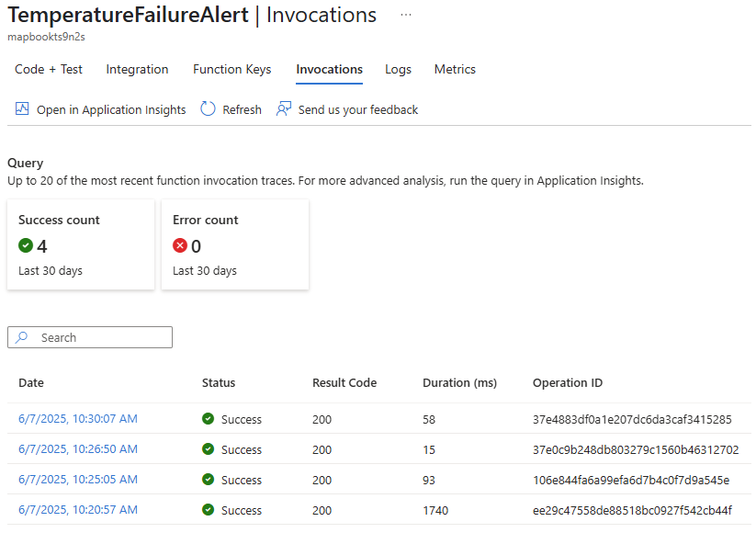Open the ellipsis menu beside the page title
The image size is (756, 544).
(x=405, y=14)
